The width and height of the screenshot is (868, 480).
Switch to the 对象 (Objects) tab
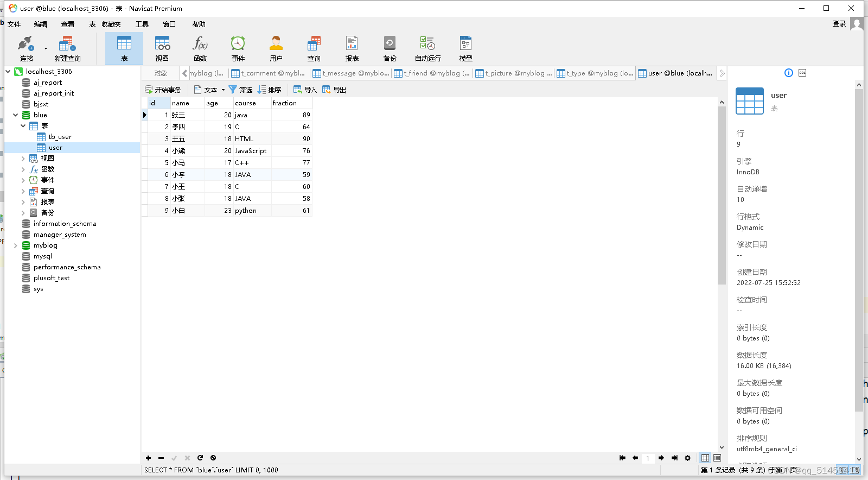[161, 73]
